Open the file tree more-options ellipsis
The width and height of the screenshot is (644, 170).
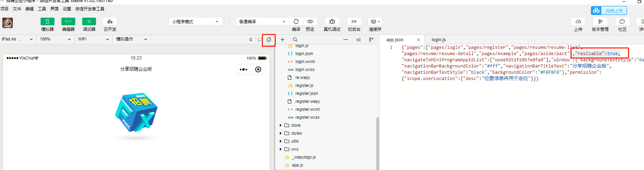click(x=346, y=40)
